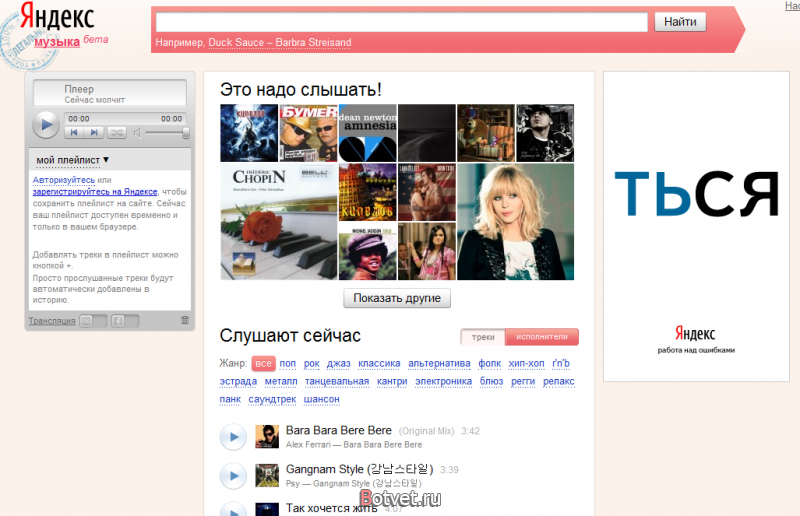
Task: Filter by genre 'джаз'
Action: (339, 363)
